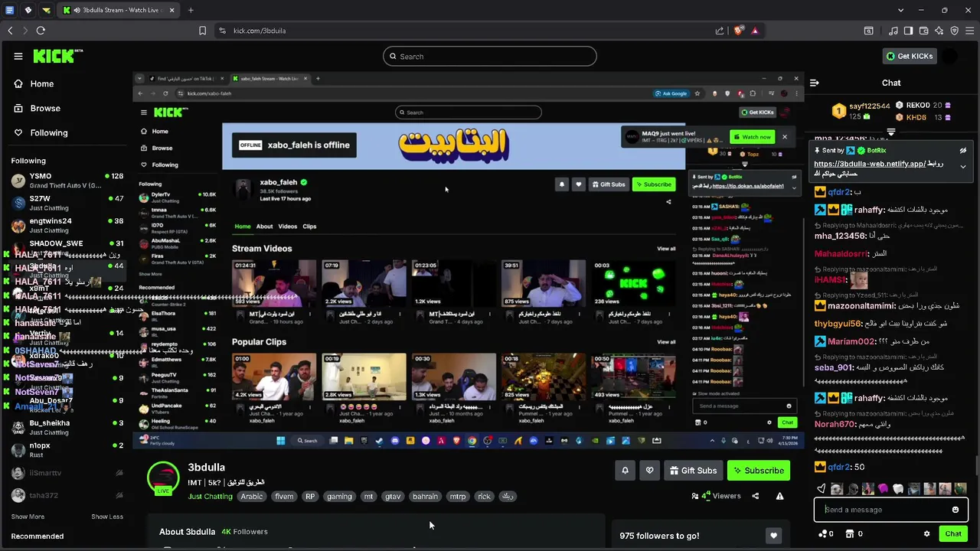Expand the chat leaderboard with the stacked-lines arrow
Screen dimensions: 980x551
pos(890,132)
